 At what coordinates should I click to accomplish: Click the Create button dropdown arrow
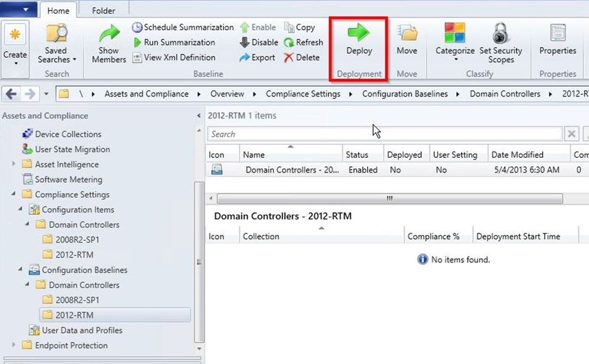coord(15,64)
